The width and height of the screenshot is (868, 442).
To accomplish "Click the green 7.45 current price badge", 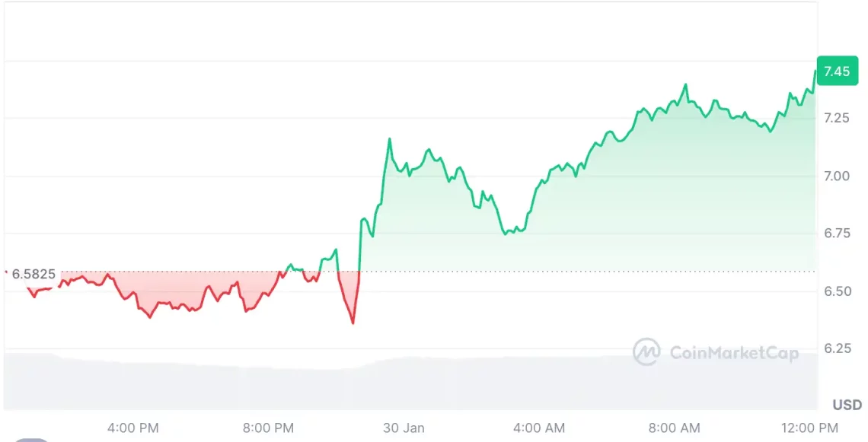I will (836, 72).
